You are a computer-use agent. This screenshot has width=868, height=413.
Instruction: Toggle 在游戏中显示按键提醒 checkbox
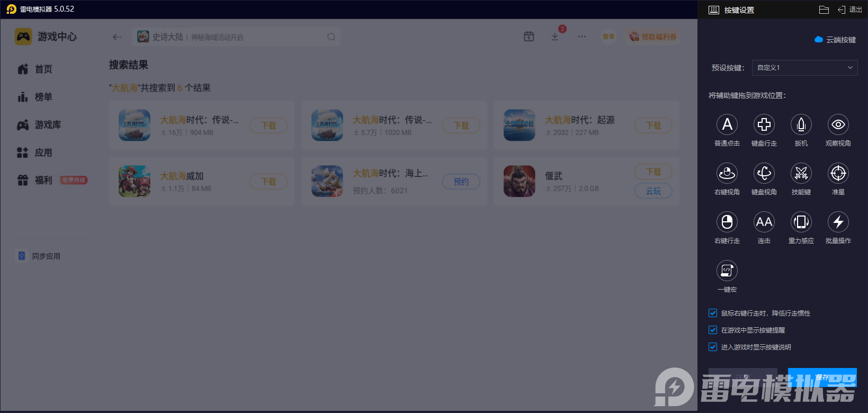point(713,330)
